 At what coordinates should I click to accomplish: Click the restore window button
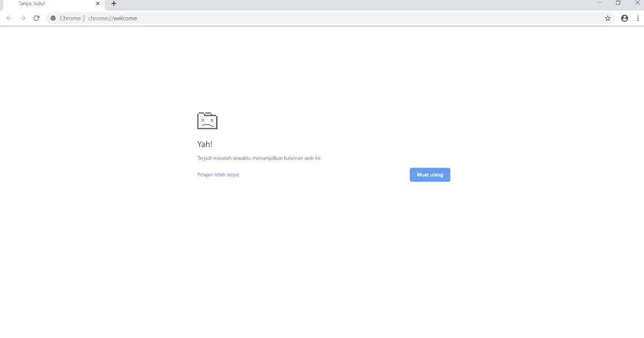pos(618,3)
